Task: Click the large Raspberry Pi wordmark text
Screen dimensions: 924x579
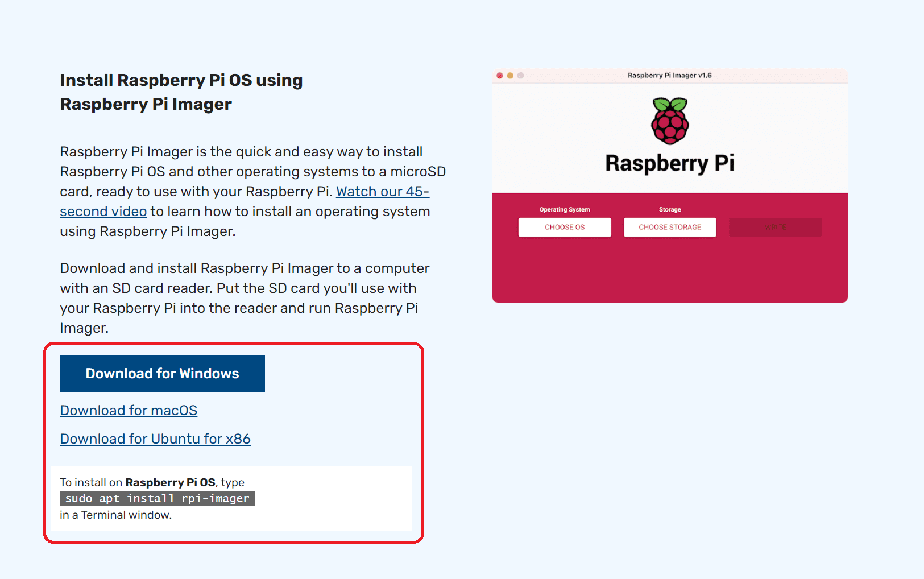Action: 670,163
